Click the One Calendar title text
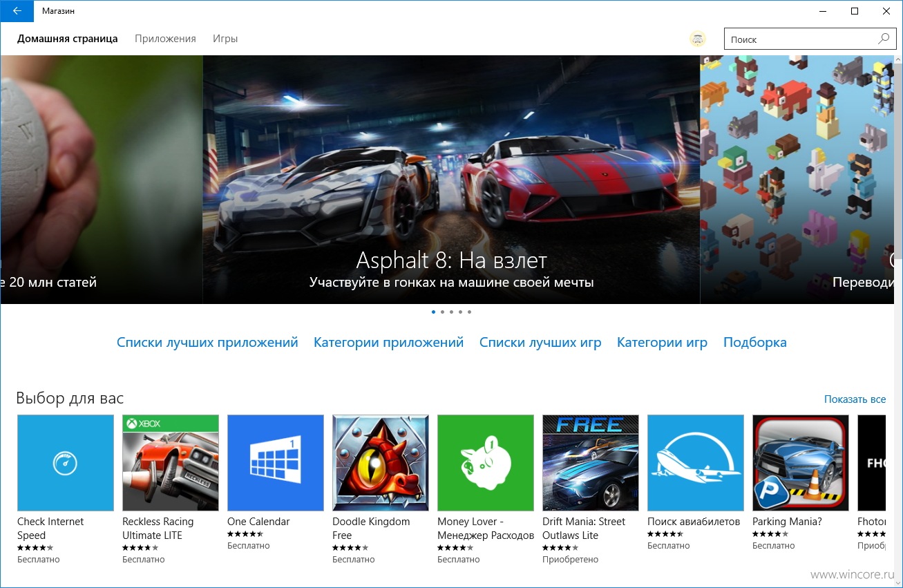Image resolution: width=903 pixels, height=588 pixels. pyautogui.click(x=258, y=522)
